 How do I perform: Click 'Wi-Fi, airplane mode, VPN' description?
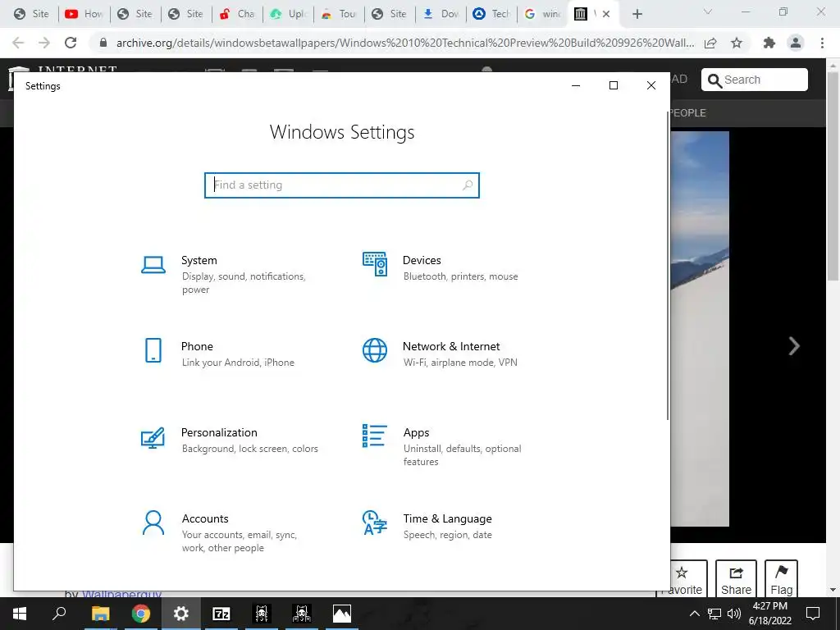[x=460, y=363]
